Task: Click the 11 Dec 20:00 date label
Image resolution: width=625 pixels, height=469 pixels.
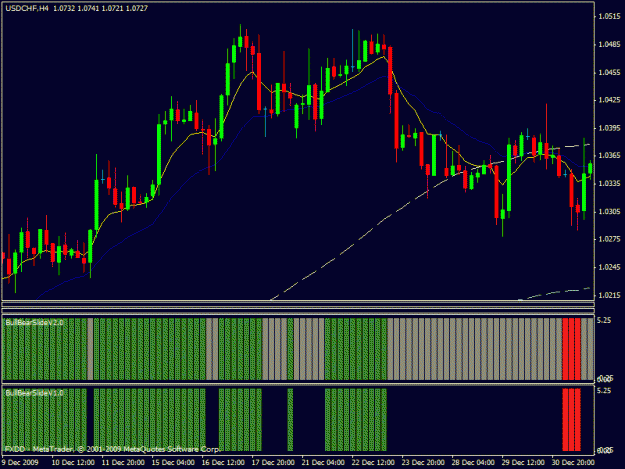Action: 123,462
